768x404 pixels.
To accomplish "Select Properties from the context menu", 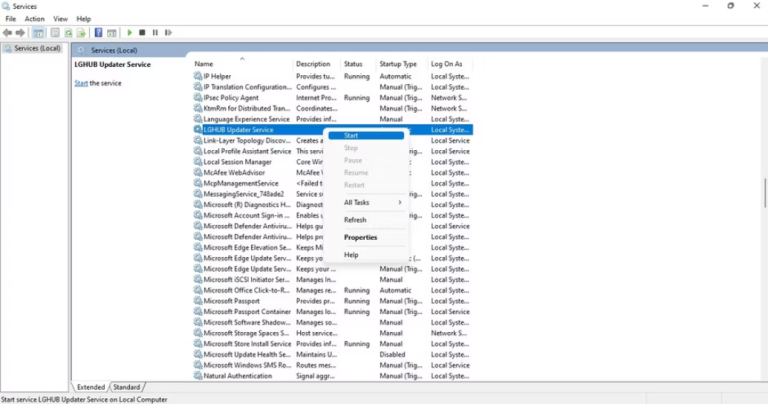I will tap(361, 237).
